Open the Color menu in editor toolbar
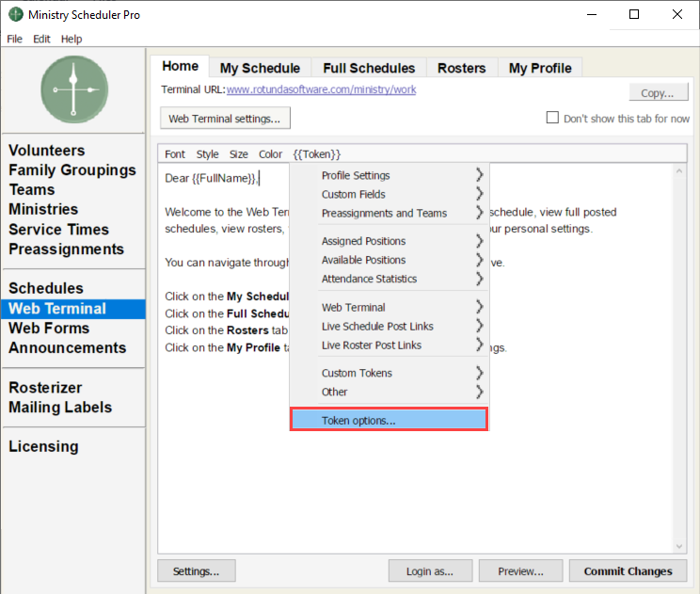Image resolution: width=700 pixels, height=594 pixels. tap(270, 154)
